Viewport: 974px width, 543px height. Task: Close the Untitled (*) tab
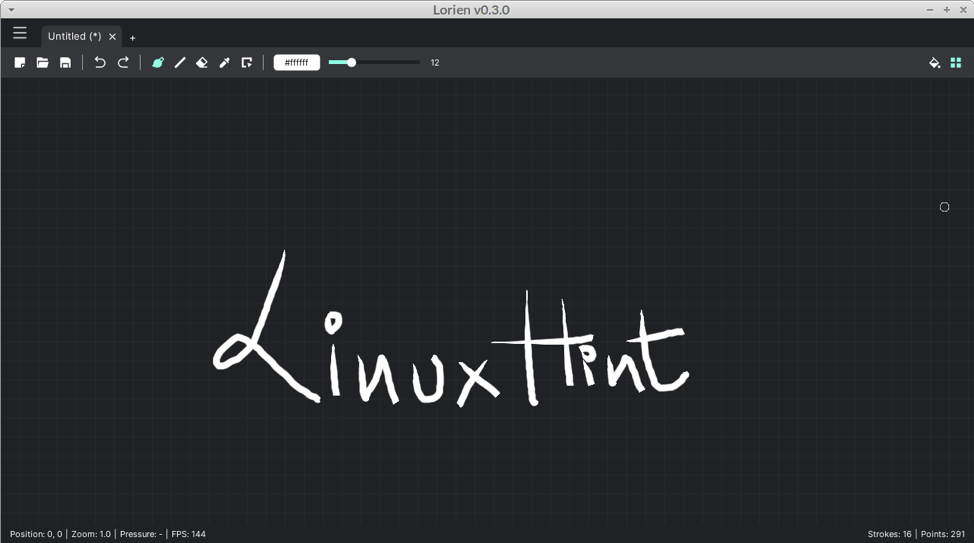112,37
